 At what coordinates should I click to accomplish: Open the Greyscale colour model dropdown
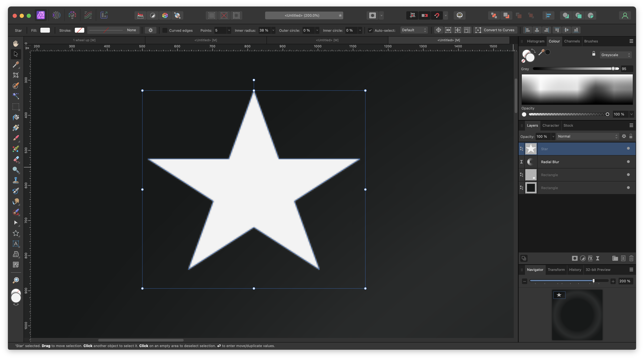616,55
